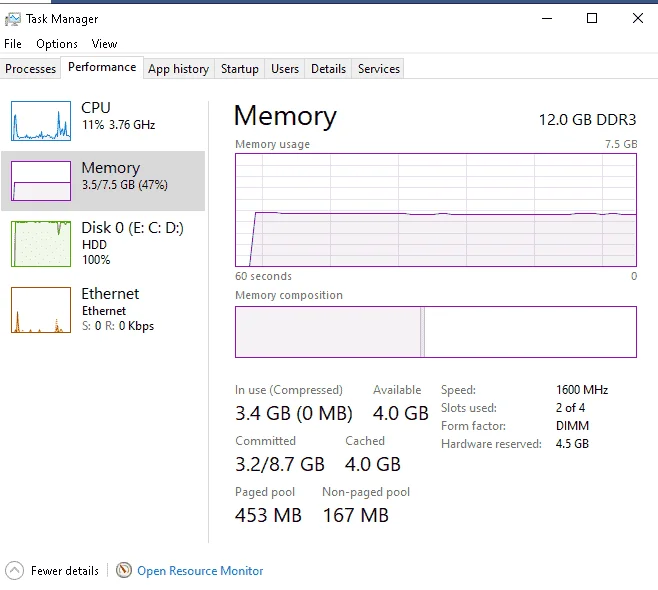The image size is (658, 590).
Task: Click the Task Manager app icon in title bar
Action: click(12, 19)
